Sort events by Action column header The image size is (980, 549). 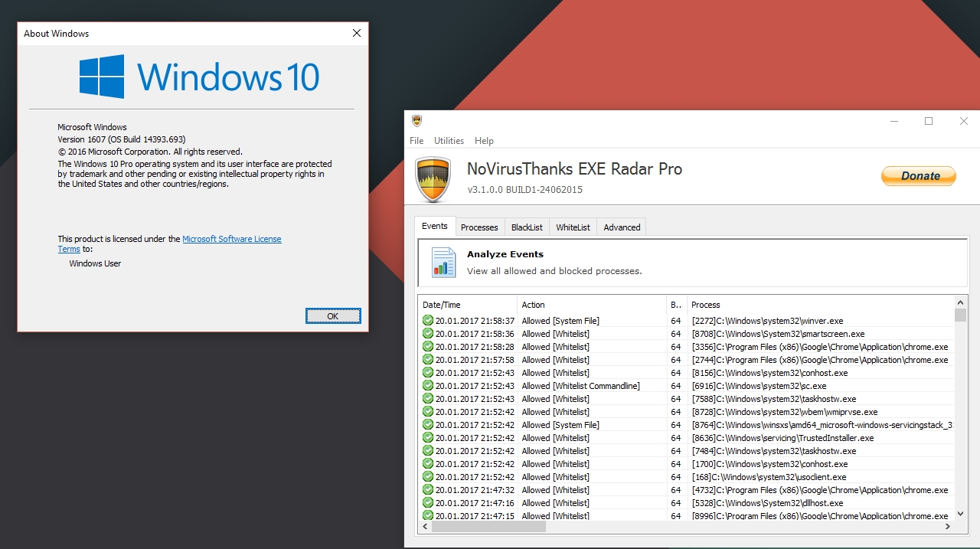tap(591, 305)
